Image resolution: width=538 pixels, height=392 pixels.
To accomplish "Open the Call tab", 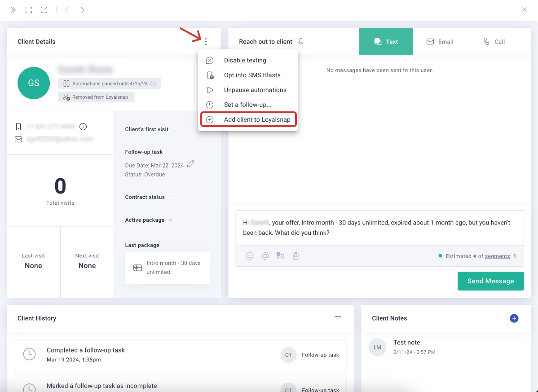I will click(494, 42).
